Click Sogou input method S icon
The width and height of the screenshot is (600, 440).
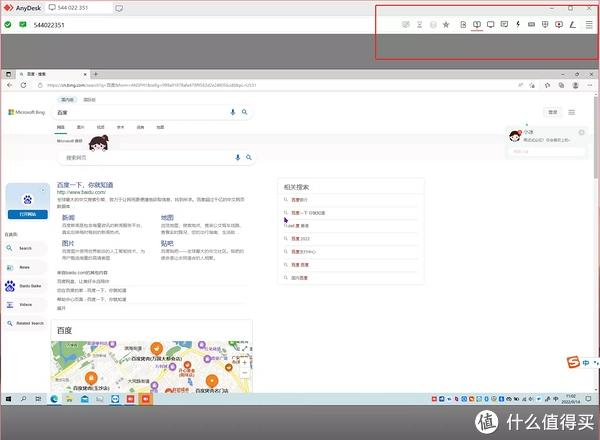[573, 362]
